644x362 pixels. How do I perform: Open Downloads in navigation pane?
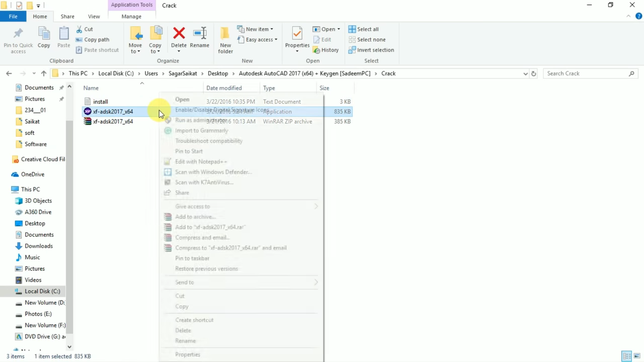coord(39,246)
